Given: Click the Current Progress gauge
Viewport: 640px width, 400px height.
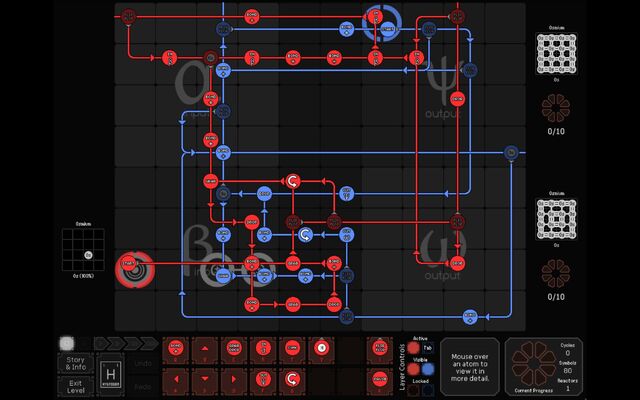Looking at the screenshot, I should [x=533, y=363].
